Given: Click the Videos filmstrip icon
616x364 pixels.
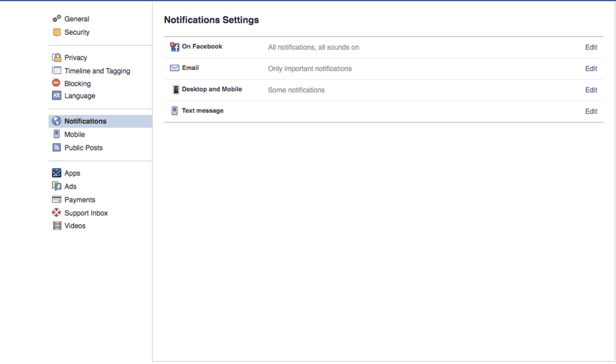Looking at the screenshot, I should (x=57, y=226).
